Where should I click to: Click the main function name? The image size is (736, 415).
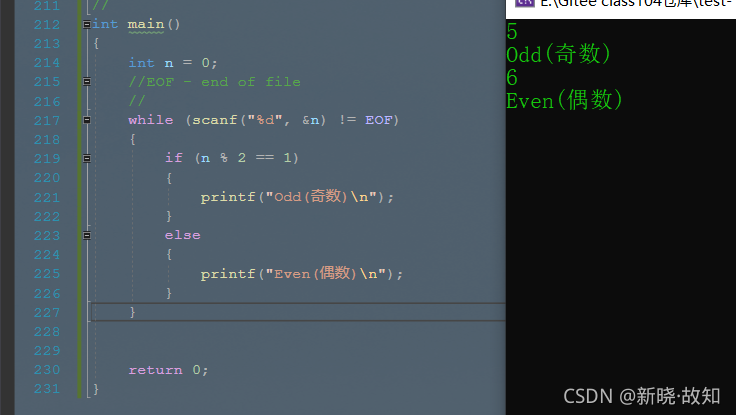[146, 24]
